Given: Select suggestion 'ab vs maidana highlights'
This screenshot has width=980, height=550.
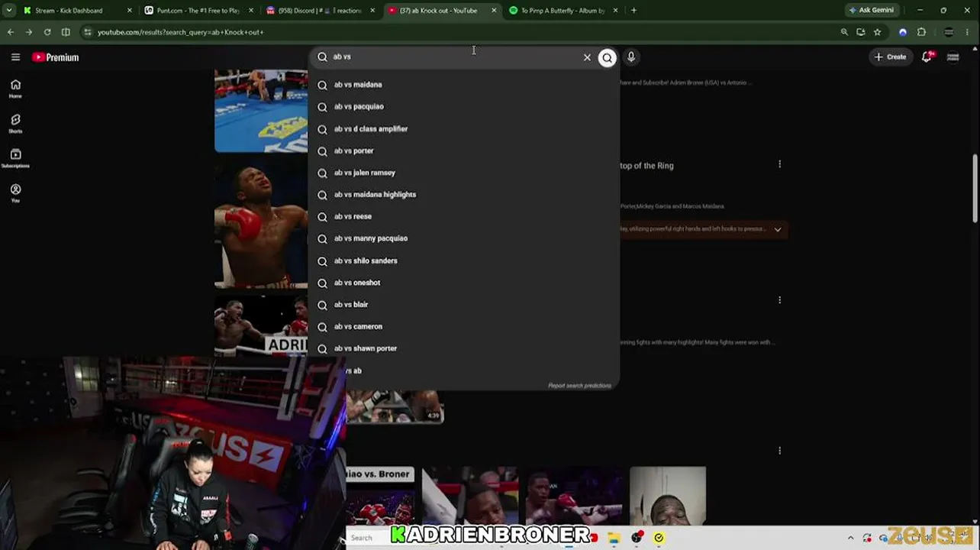Looking at the screenshot, I should (x=464, y=195).
